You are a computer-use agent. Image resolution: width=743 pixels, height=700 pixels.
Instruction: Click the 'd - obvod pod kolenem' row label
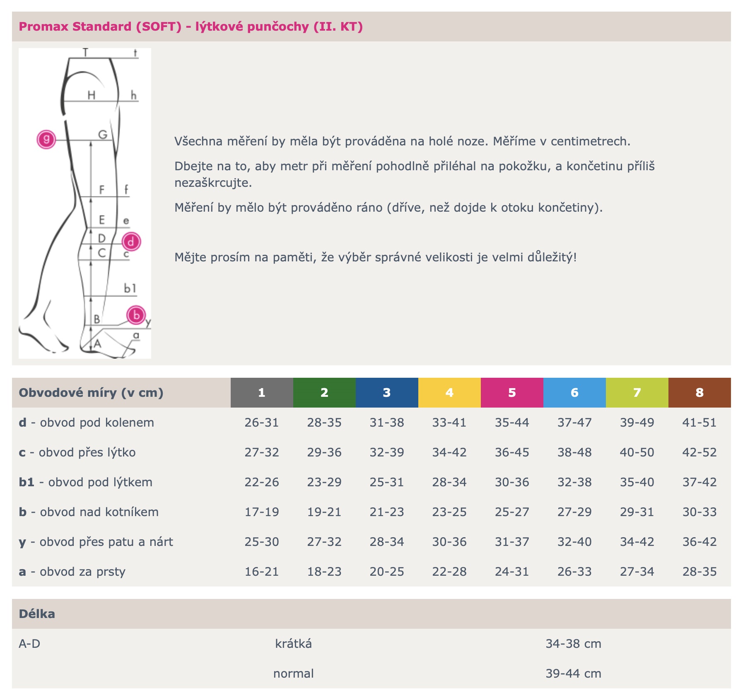87,422
